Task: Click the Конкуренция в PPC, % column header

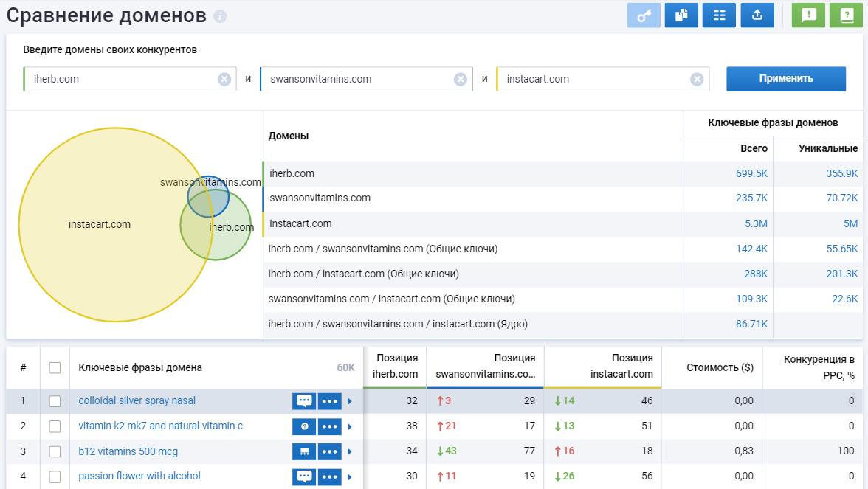Action: click(x=819, y=367)
